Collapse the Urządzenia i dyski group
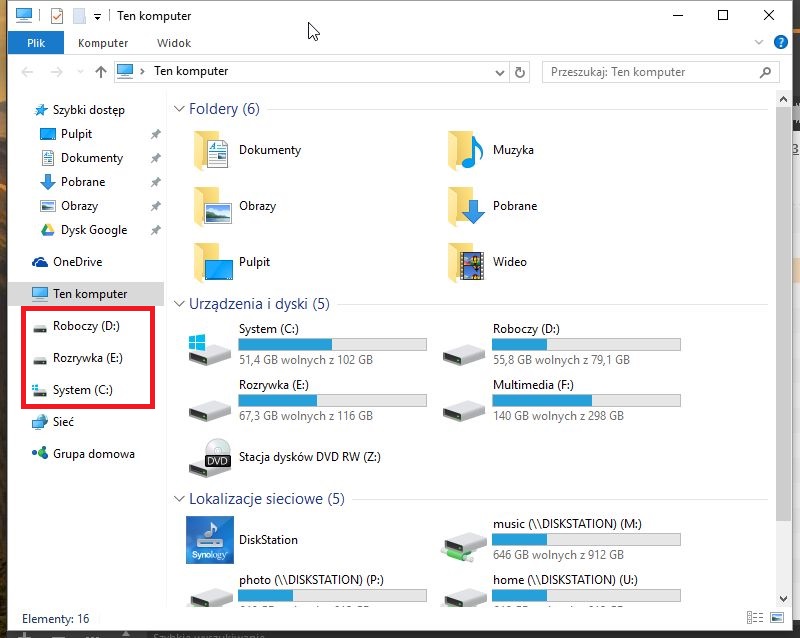Viewport: 800px width, 638px height. point(179,303)
